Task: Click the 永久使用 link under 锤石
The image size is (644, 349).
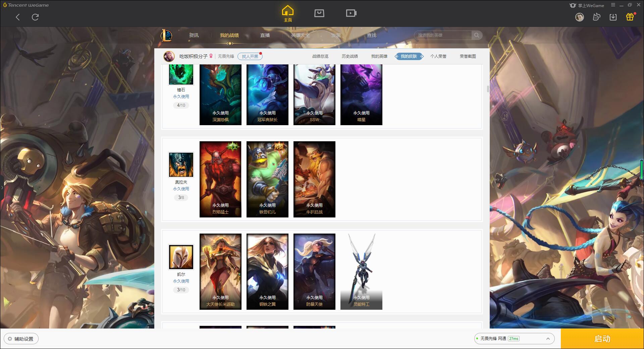Action: coord(181,97)
